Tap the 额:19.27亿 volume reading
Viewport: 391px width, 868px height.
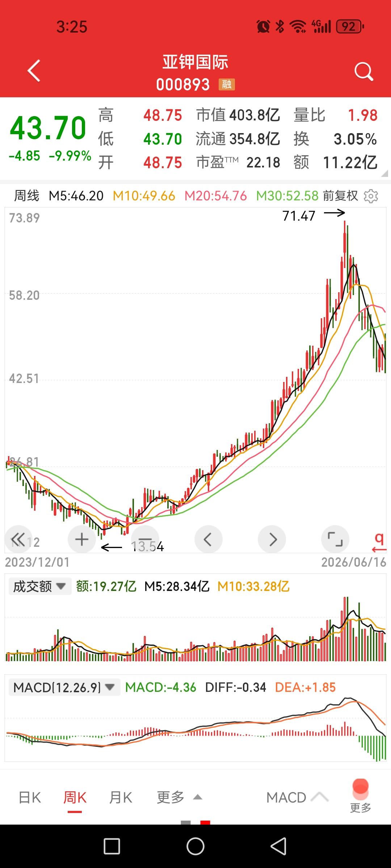106,586
